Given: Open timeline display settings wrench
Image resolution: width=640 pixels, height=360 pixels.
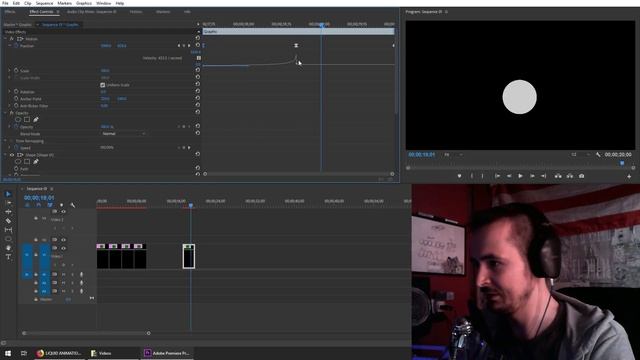Looking at the screenshot, I should coord(73,205).
